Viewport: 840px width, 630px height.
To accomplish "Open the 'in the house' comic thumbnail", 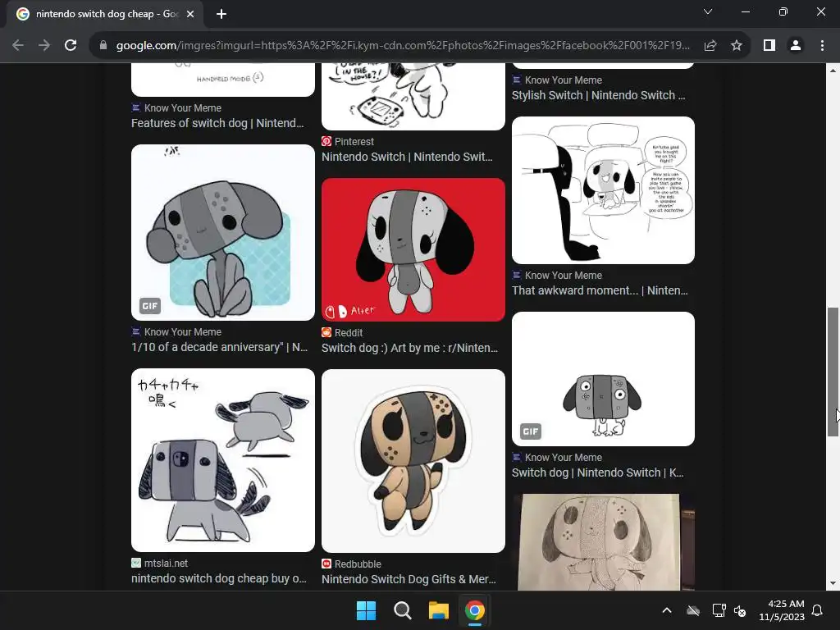I will [413, 97].
